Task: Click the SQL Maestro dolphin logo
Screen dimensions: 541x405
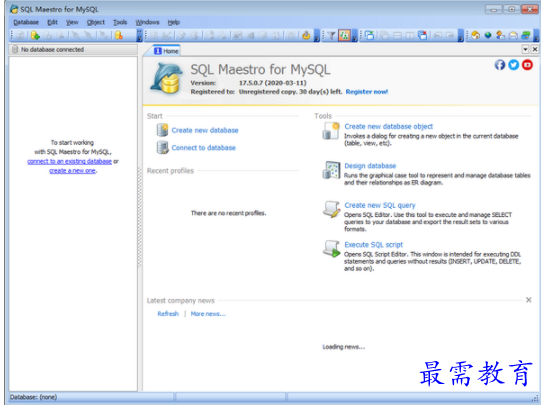Action: click(167, 78)
